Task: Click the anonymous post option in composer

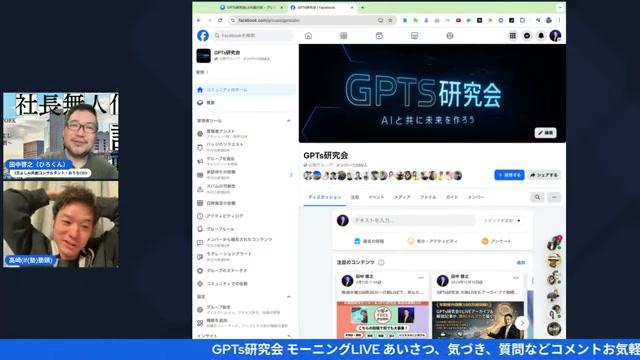Action: click(x=369, y=241)
